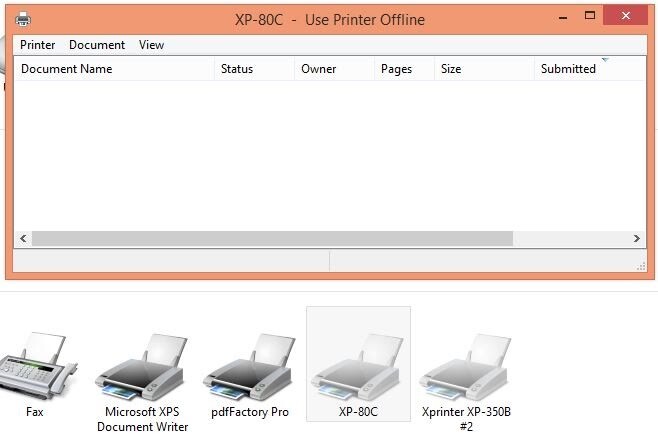
Task: Sort by Document Name column
Action: pos(114,69)
